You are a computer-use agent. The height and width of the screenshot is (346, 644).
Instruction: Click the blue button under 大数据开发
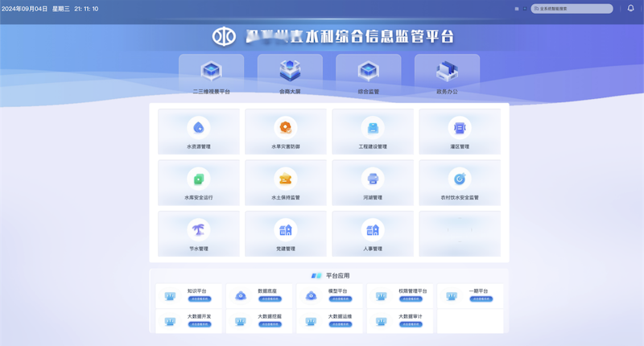pyautogui.click(x=200, y=324)
